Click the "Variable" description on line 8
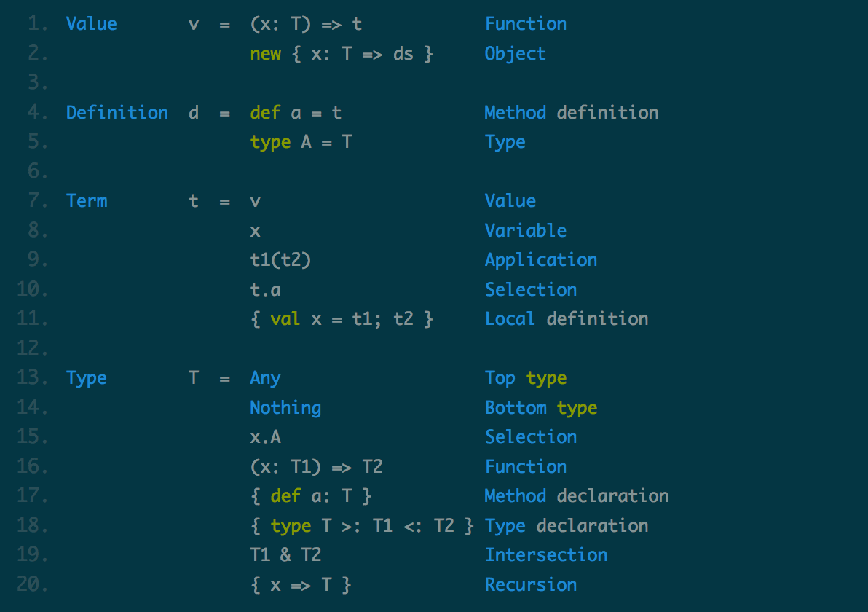This screenshot has height=612, width=868. 525,231
